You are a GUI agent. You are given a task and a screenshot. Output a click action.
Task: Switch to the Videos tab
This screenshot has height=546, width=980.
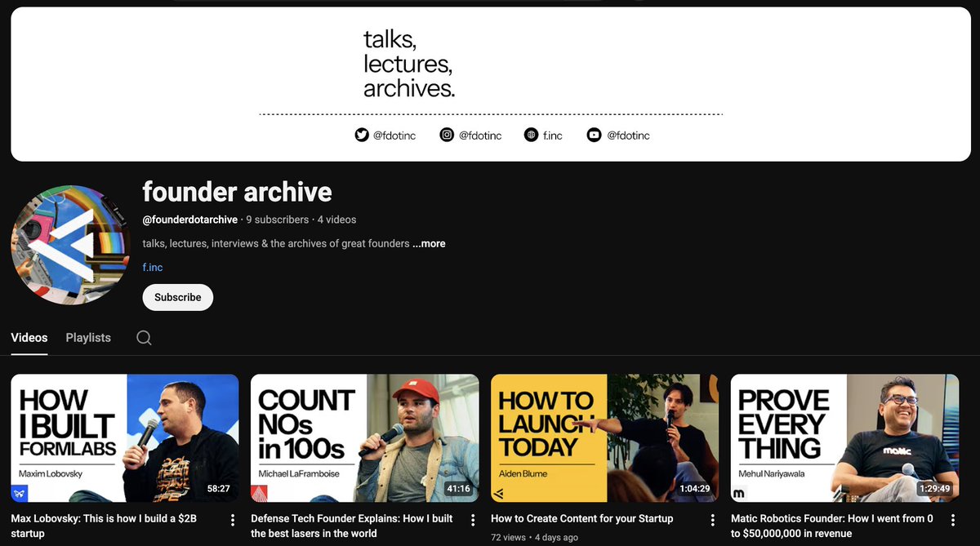(x=29, y=338)
